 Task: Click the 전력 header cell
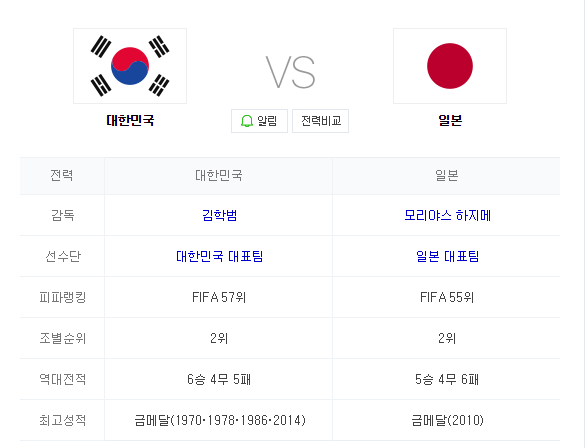[x=62, y=175]
